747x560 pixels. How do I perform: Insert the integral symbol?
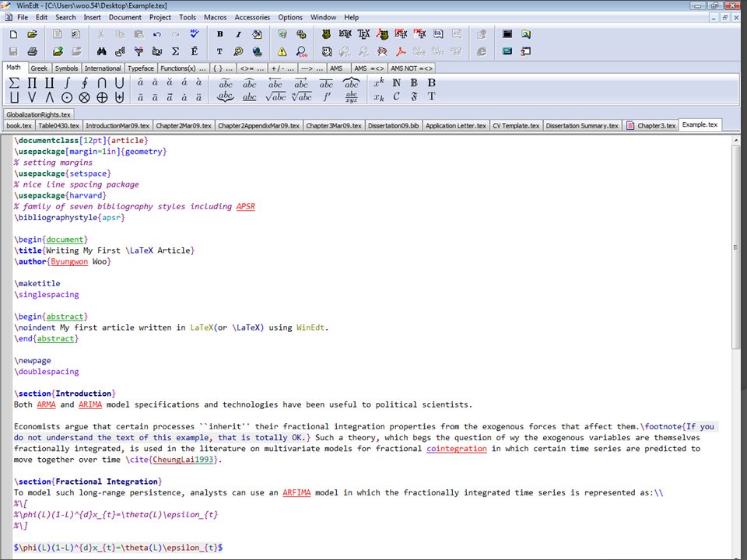click(67, 83)
